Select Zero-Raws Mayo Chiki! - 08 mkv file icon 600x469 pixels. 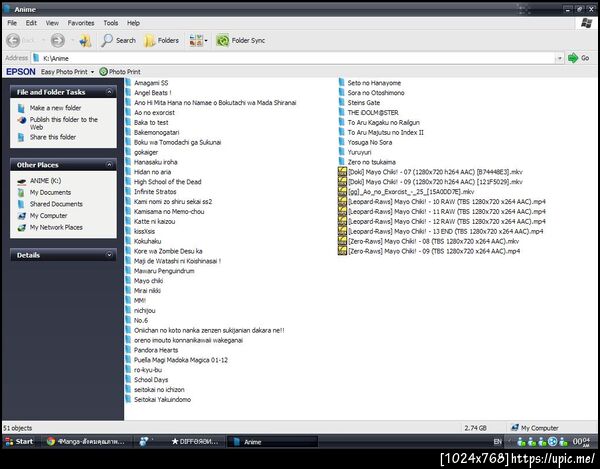(342, 241)
